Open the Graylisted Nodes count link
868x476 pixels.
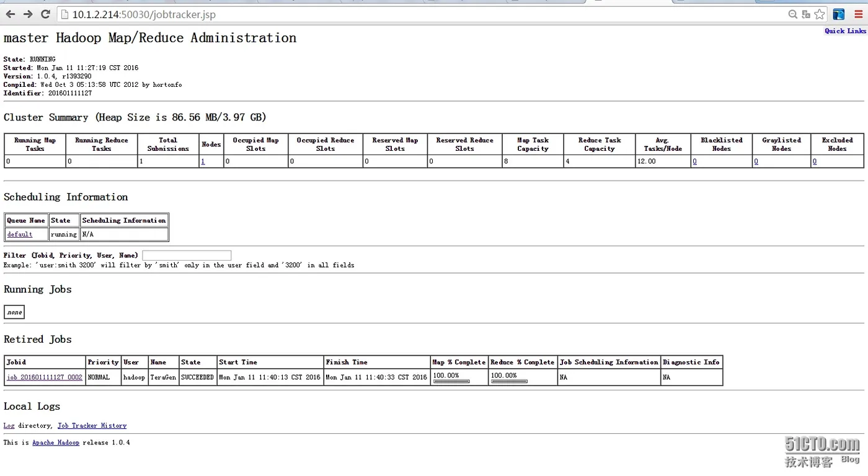[756, 161]
